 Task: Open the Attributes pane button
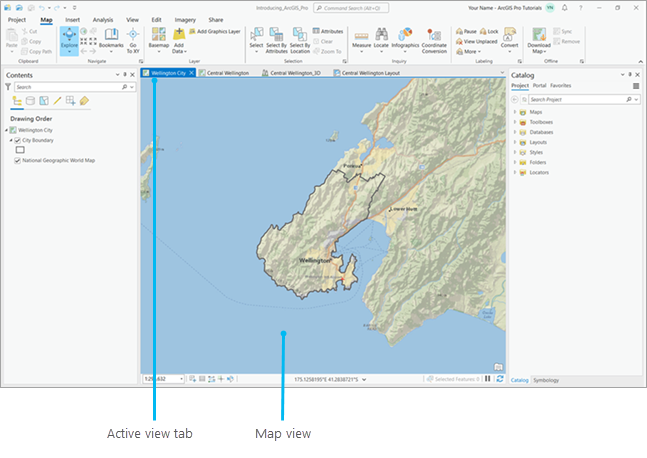point(328,31)
